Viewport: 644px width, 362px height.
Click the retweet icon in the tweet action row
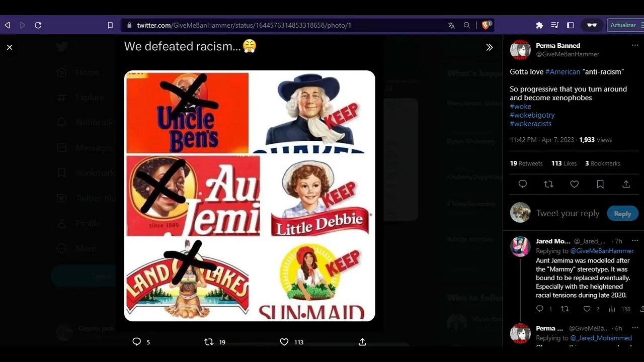[x=548, y=185]
